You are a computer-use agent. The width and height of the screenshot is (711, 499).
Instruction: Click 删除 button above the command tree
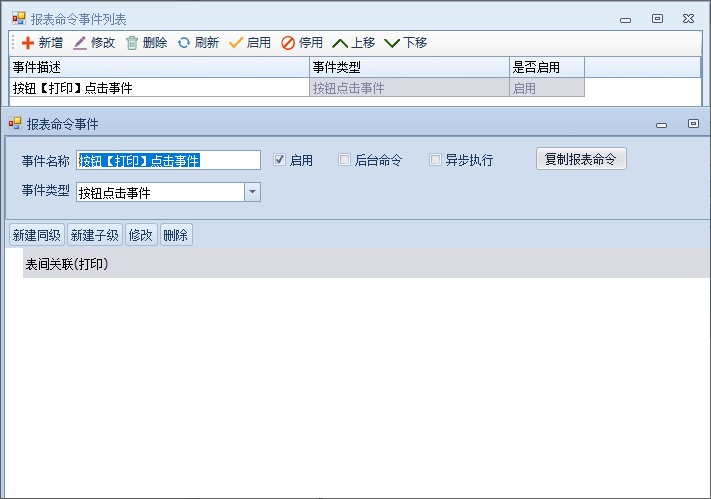(175, 235)
